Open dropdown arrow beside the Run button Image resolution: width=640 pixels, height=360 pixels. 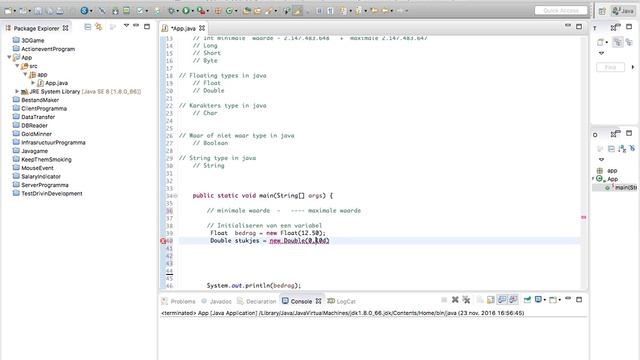[193, 11]
